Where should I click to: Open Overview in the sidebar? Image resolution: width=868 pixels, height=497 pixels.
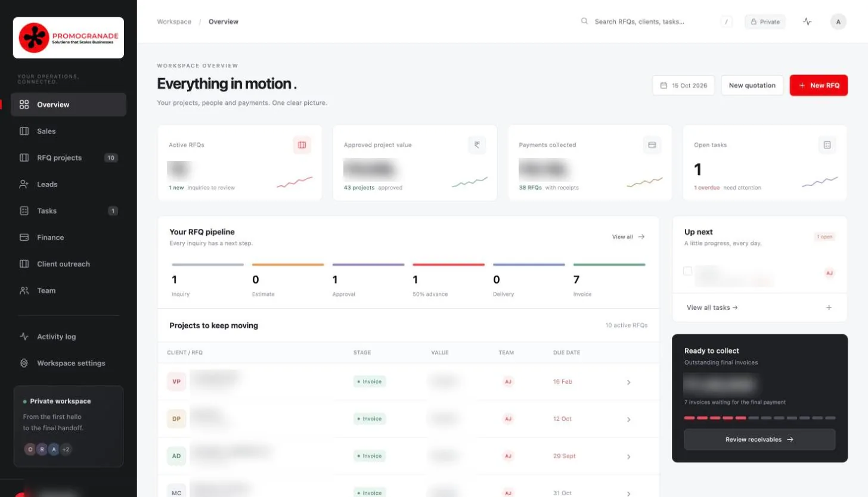[x=69, y=104]
